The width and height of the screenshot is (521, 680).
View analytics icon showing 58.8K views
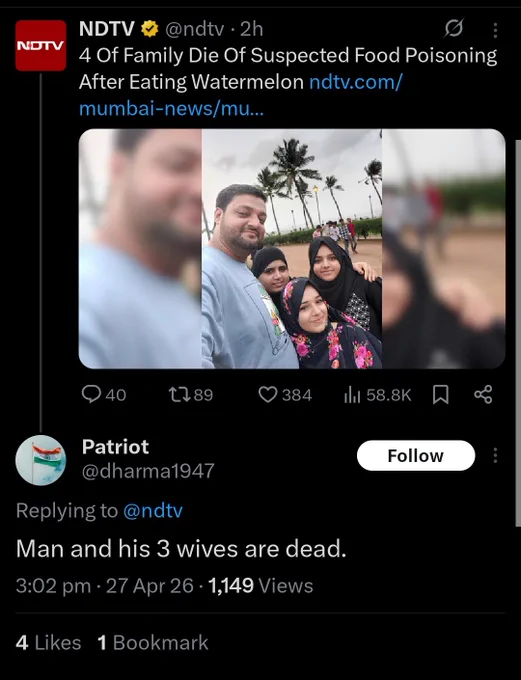pyautogui.click(x=352, y=395)
